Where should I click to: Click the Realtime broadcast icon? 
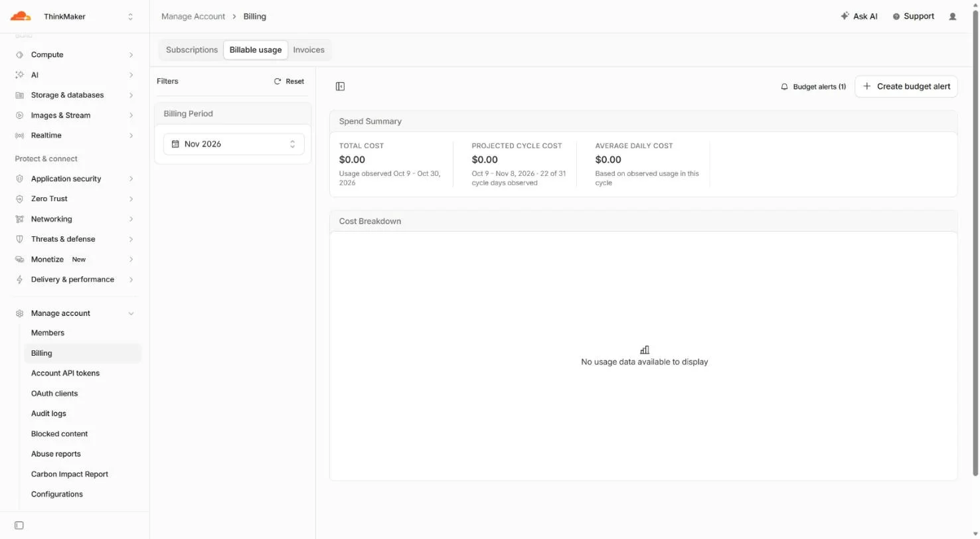19,135
